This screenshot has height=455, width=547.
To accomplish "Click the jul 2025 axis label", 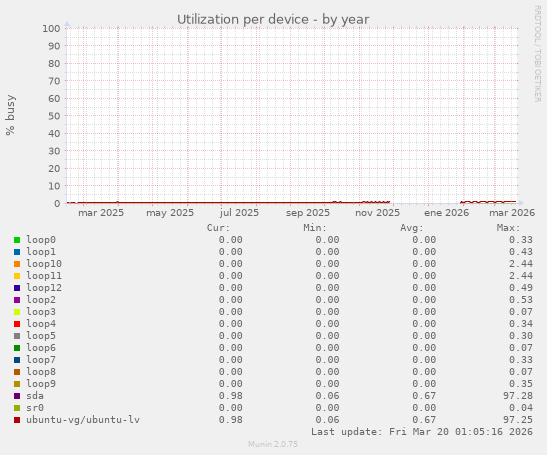I will point(239,212).
